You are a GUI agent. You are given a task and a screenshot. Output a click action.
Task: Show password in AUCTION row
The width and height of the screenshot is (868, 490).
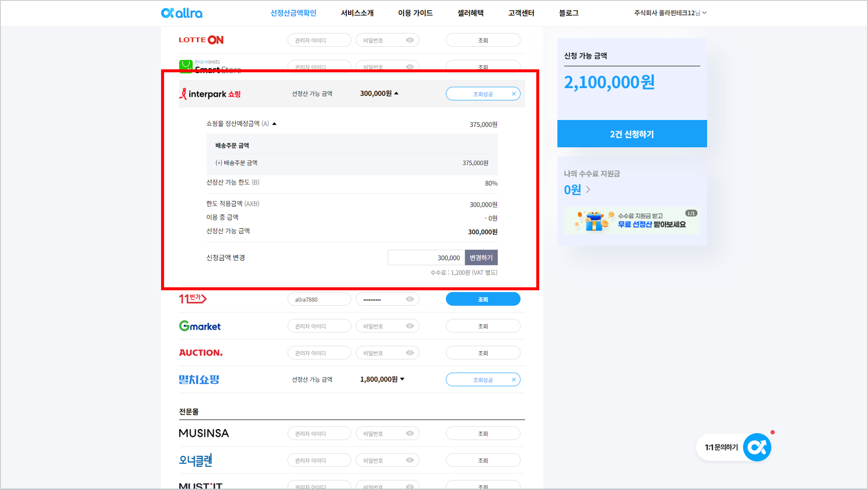410,353
